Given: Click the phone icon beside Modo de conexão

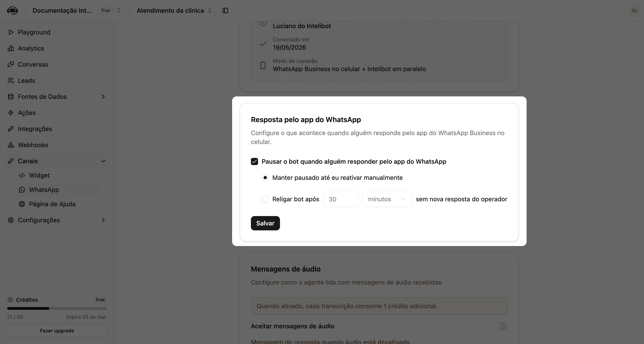Looking at the screenshot, I should (x=263, y=65).
